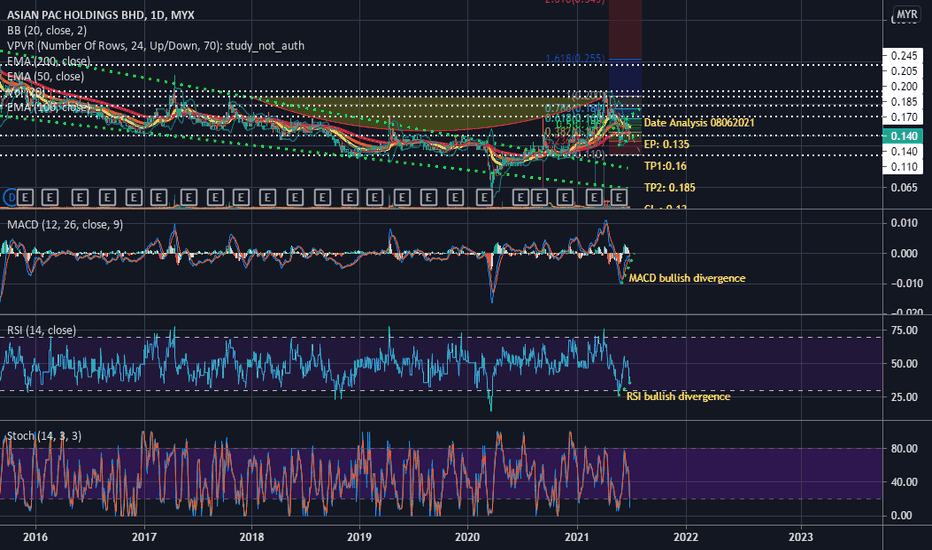Click the 0.065 price axis label
The height and width of the screenshot is (550, 932).
point(903,188)
